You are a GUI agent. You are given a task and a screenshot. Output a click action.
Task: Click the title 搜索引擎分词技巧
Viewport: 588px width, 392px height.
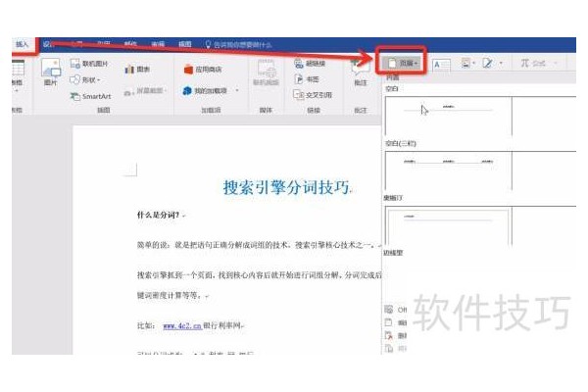(286, 187)
